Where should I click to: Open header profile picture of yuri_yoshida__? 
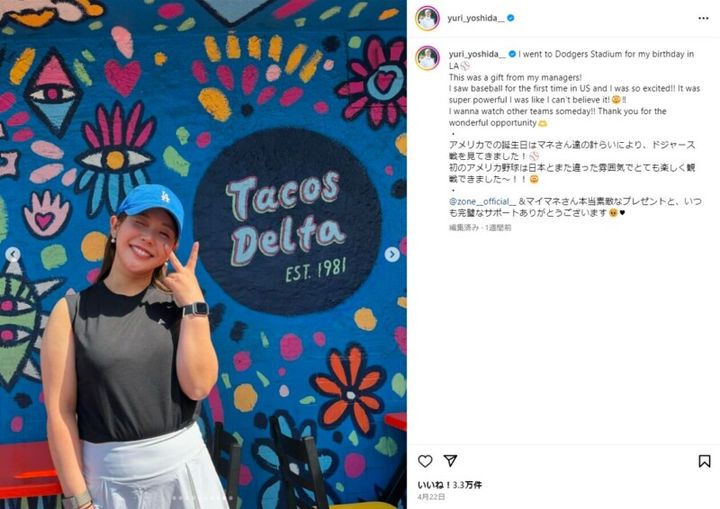coord(428,18)
